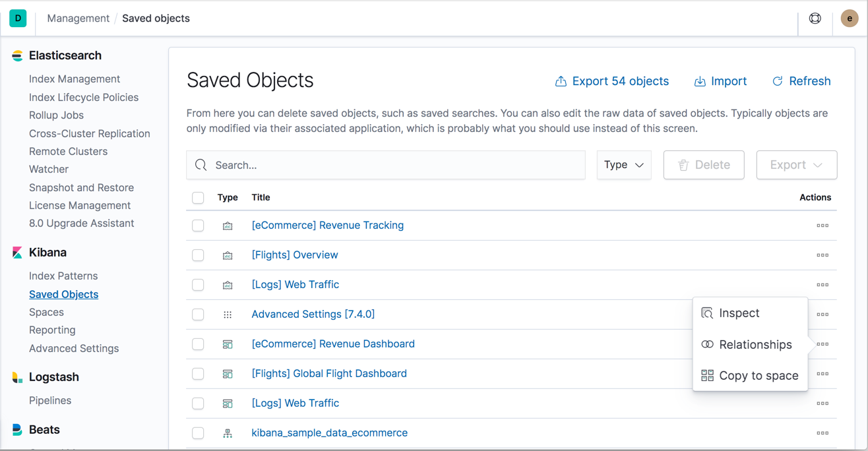Viewport: 868px width, 451px height.
Task: Check the [Flights] Overview row checkbox
Action: click(198, 255)
